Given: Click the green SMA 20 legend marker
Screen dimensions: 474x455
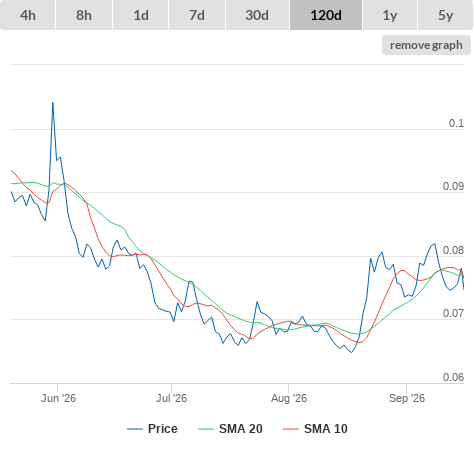Looking at the screenshot, I should click(206, 429).
